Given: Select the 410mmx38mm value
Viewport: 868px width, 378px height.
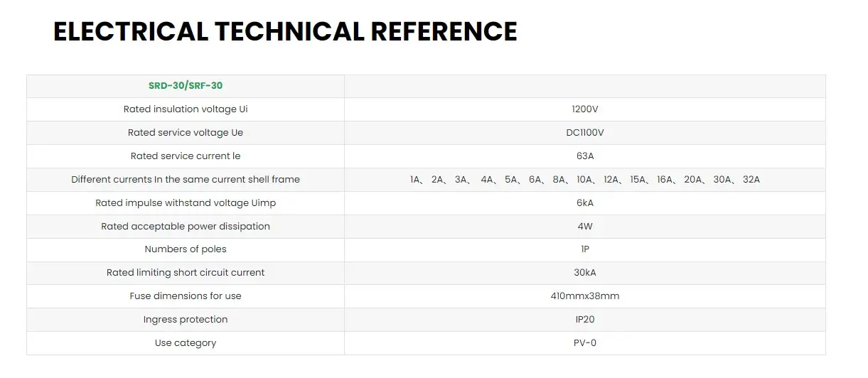Looking at the screenshot, I should coord(584,296).
